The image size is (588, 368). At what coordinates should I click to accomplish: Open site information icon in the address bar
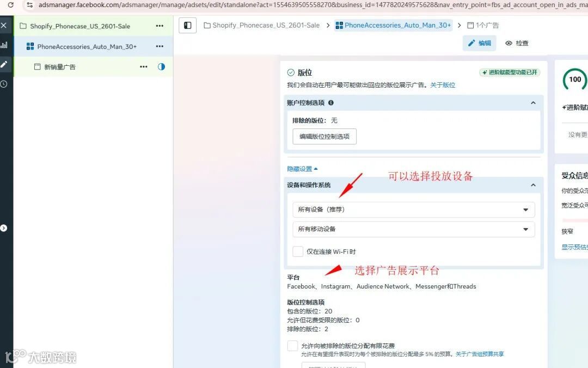click(29, 5)
